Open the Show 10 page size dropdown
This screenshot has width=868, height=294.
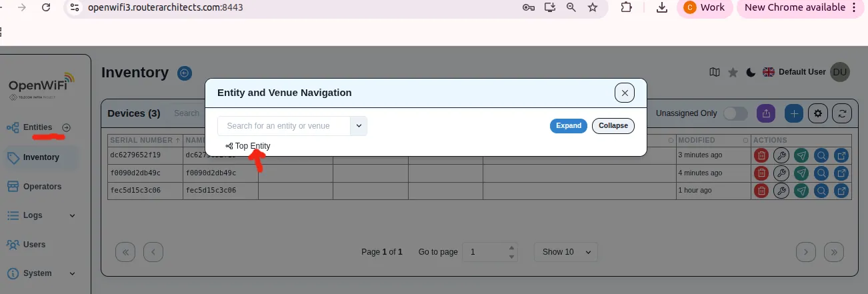pyautogui.click(x=566, y=252)
